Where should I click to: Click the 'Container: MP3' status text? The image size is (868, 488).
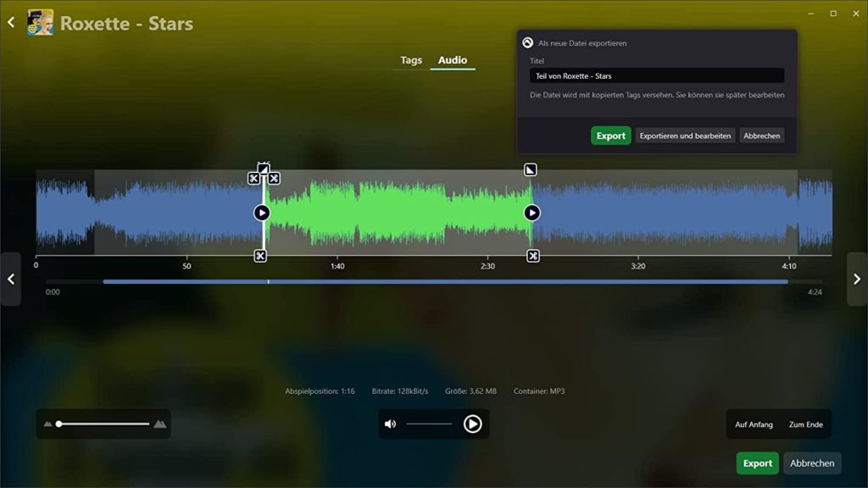539,391
